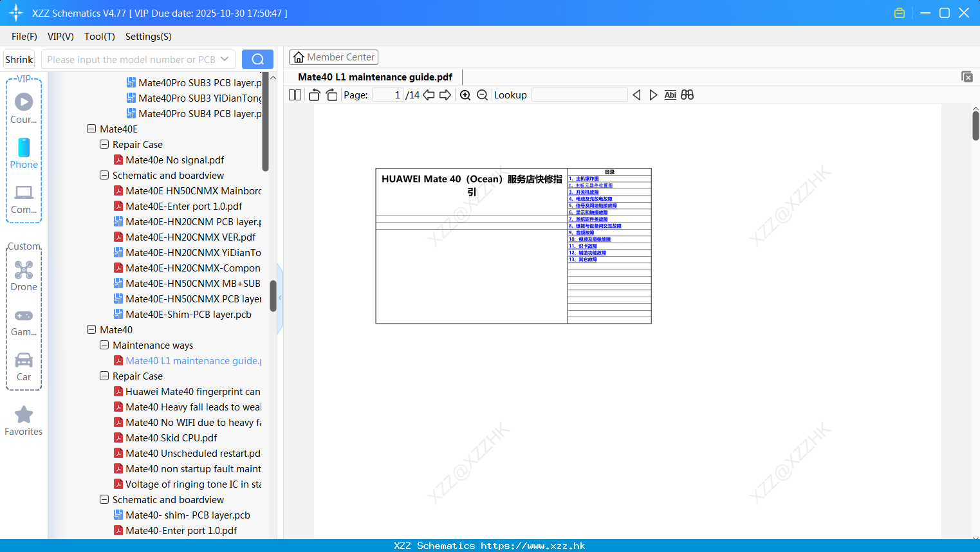Open Mate40-Enter port 1.0.pdf

click(181, 531)
